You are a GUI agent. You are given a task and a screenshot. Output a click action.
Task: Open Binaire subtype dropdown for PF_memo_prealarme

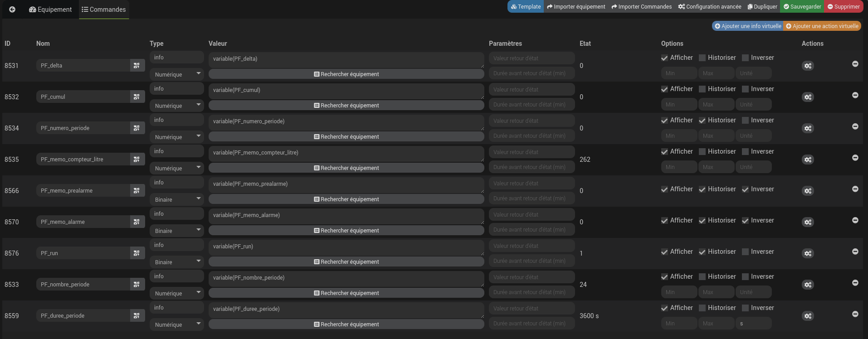(177, 199)
